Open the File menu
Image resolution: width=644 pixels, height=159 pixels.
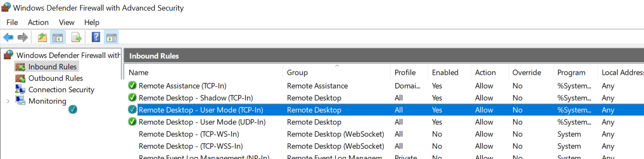12,22
